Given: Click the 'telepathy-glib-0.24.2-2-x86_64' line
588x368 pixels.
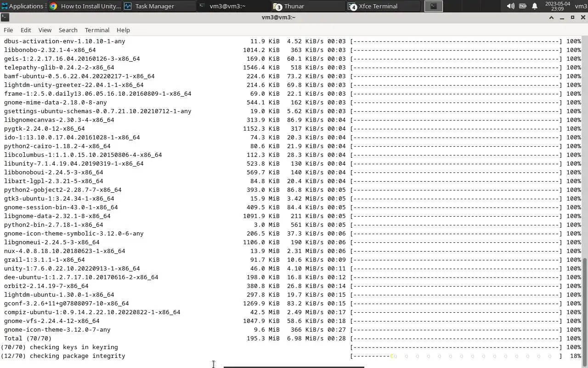Looking at the screenshot, I should [x=59, y=68].
